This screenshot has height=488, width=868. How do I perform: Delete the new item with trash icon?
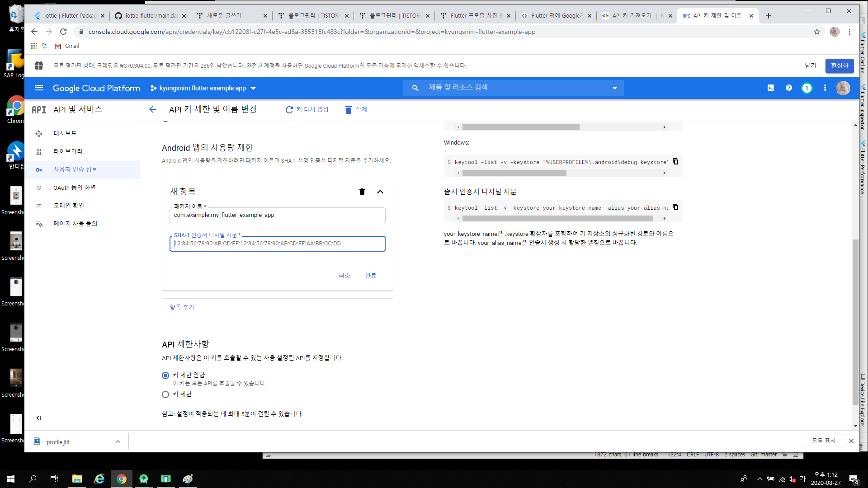click(362, 192)
